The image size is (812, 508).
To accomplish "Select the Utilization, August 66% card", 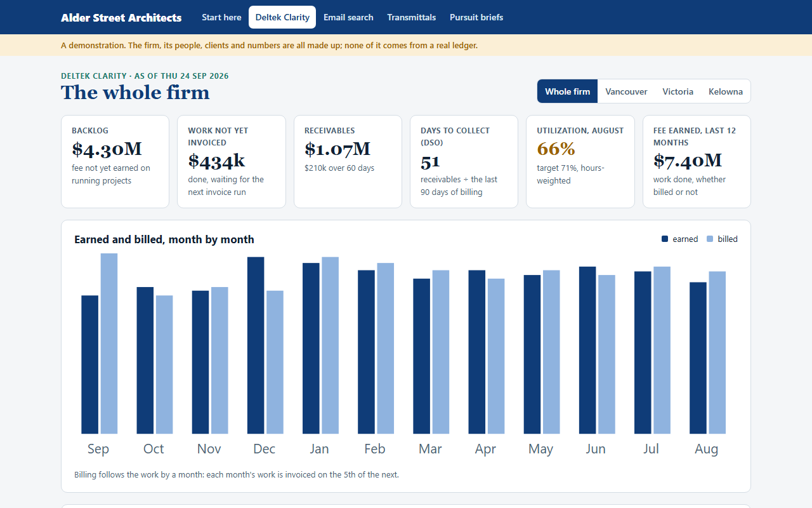I will (580, 161).
